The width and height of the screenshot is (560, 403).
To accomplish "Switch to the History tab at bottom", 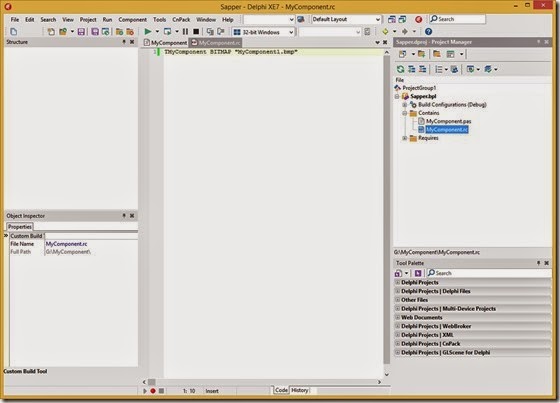I will point(299,390).
